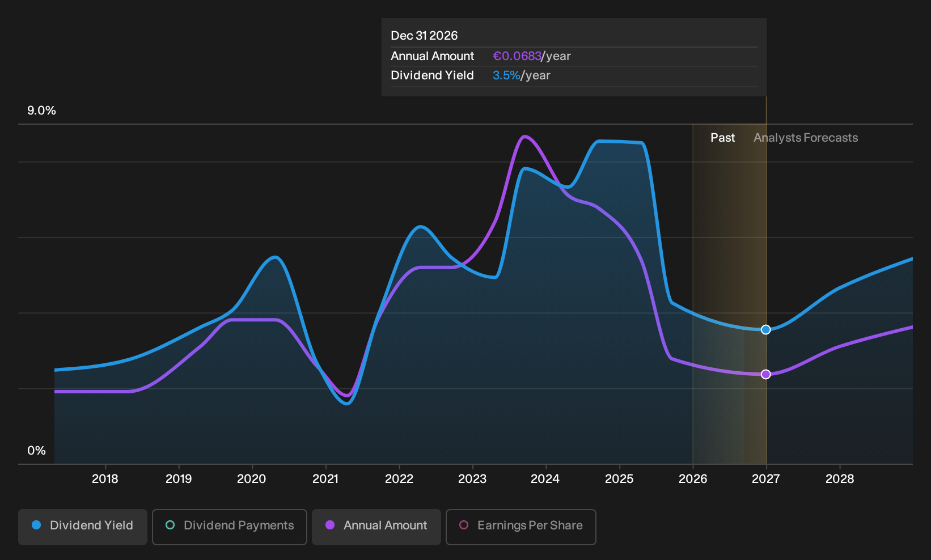Click the Past region label

point(723,138)
